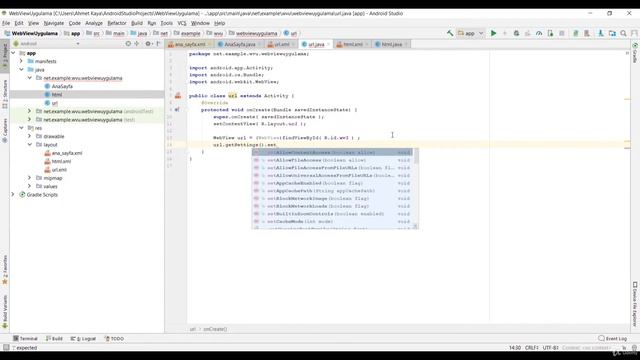Collapse the app module node
The height and width of the screenshot is (360, 640).
pyautogui.click(x=13, y=53)
